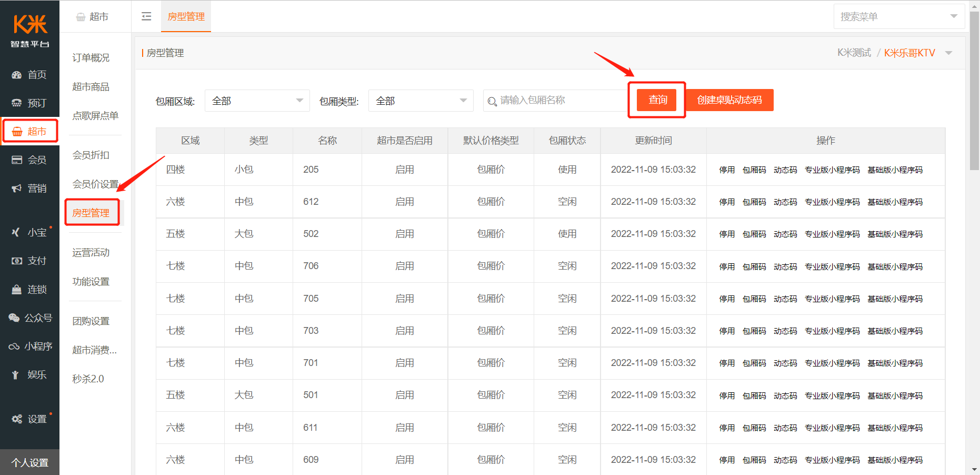Click 专业版小程序码 for room 611
Screen dimensions: 980x475
[x=832, y=428]
